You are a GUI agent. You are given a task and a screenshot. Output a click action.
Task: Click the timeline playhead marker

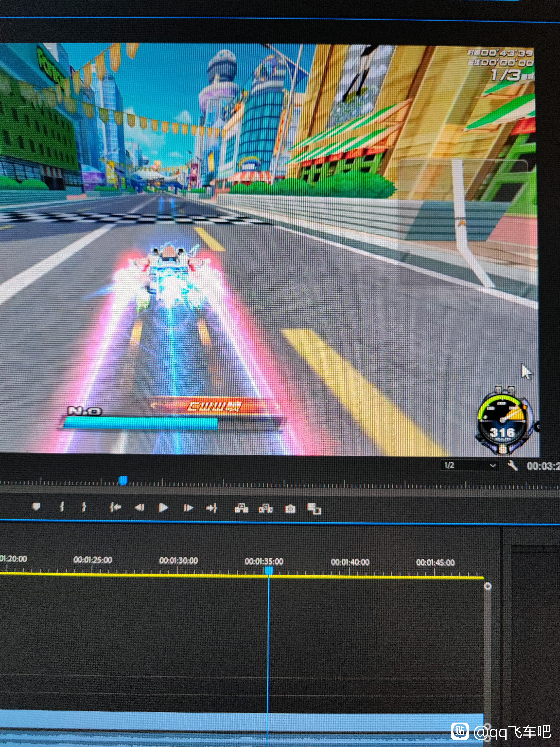[x=269, y=570]
